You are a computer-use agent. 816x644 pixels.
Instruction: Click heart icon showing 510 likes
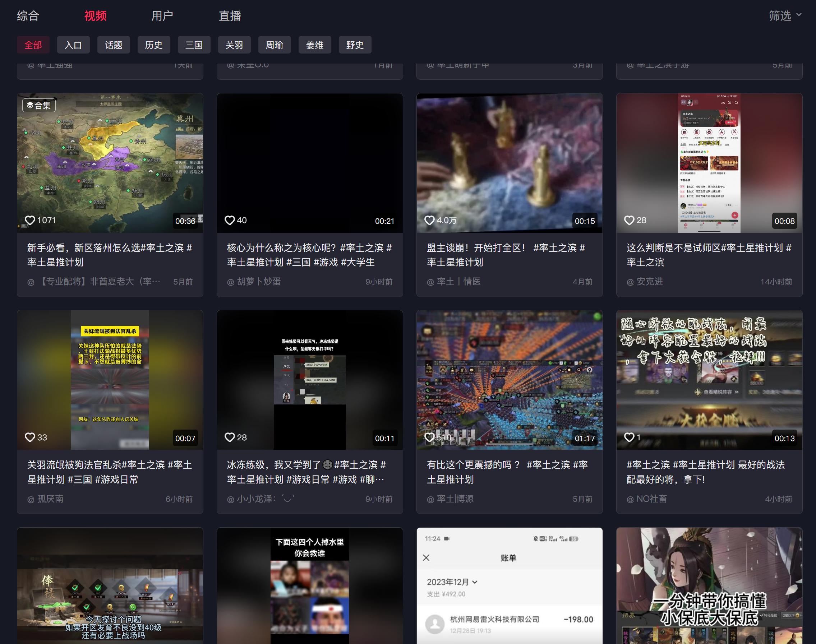(429, 437)
